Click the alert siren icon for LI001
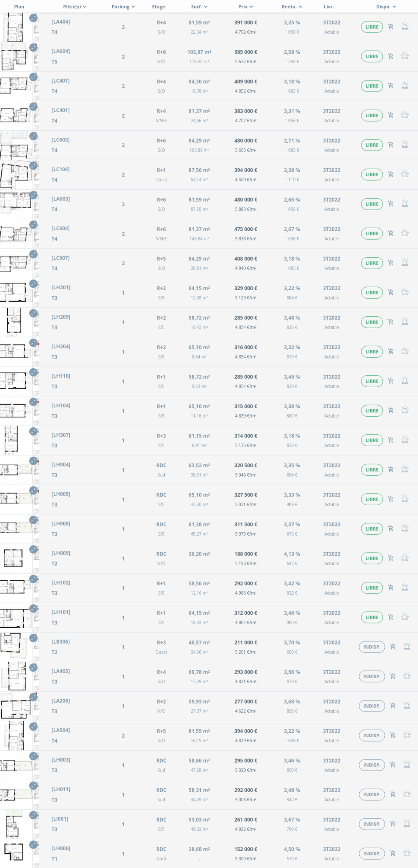This screenshot has height=868, width=418. (407, 824)
